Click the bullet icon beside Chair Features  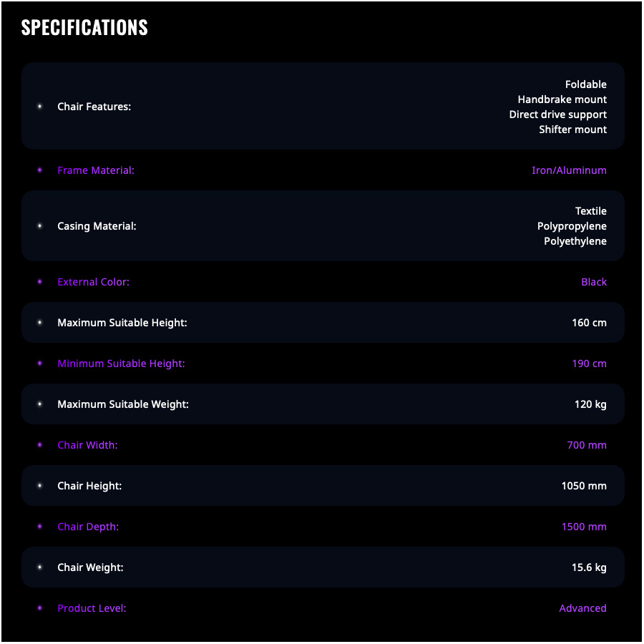click(x=40, y=107)
